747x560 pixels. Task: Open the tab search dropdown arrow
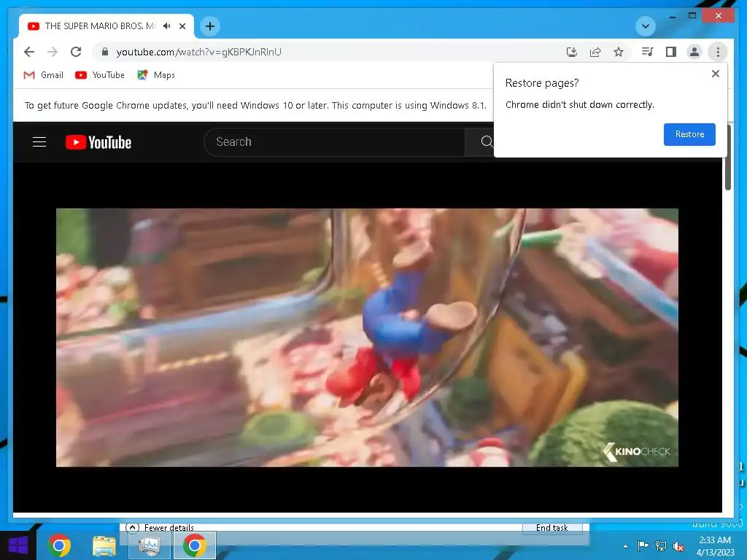pyautogui.click(x=646, y=26)
